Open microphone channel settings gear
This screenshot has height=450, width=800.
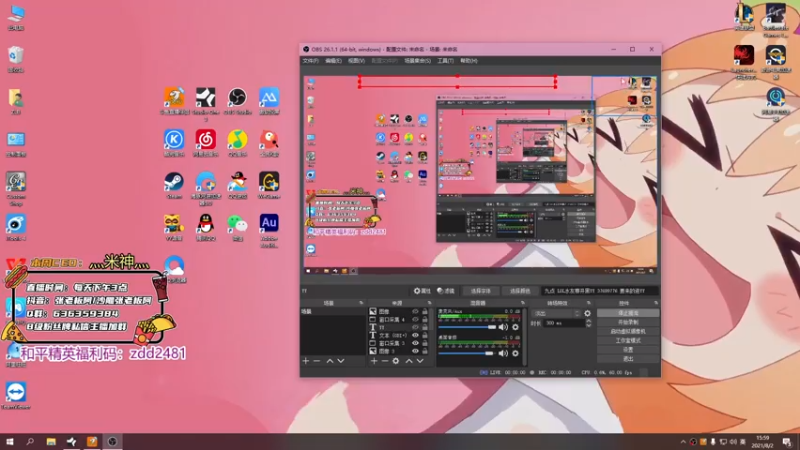pos(515,327)
